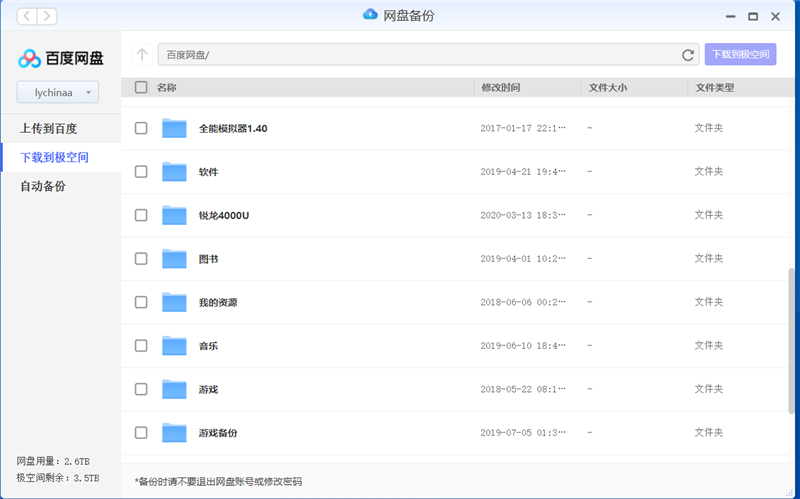Sort by 文件大小 column header
Image resolution: width=800 pixels, height=499 pixels.
point(608,87)
